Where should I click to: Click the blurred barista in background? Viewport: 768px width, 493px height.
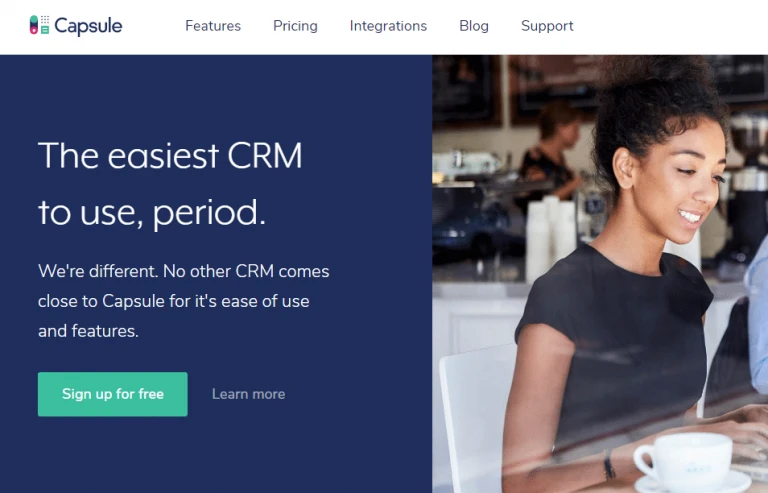tap(551, 152)
